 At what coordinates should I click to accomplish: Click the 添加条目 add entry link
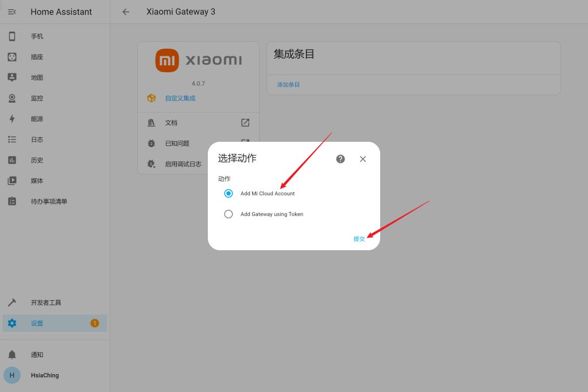tap(288, 85)
